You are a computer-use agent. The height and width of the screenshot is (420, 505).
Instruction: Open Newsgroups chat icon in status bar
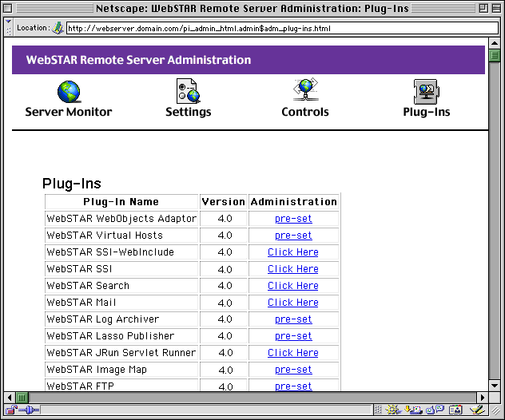coord(435,410)
